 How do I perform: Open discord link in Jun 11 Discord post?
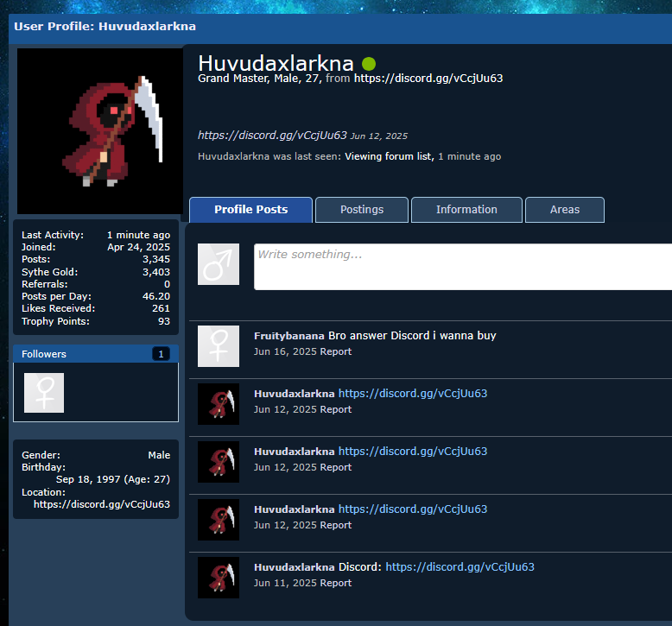[x=460, y=567]
